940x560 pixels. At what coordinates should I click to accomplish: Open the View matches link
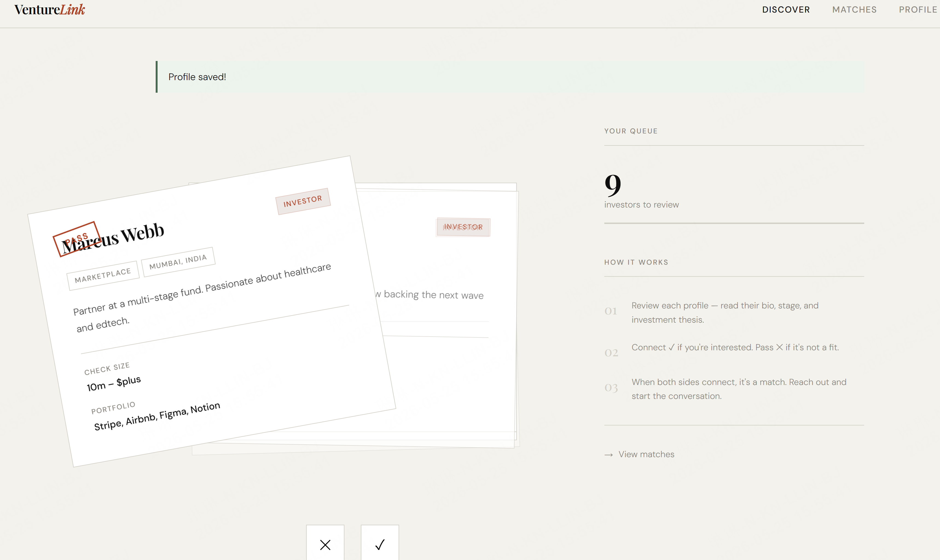pyautogui.click(x=646, y=454)
